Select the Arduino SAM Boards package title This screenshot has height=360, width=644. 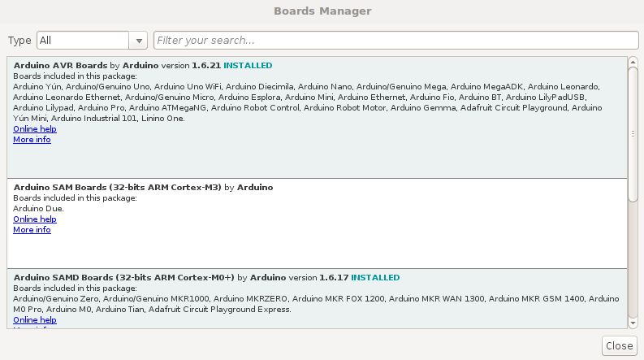point(118,187)
